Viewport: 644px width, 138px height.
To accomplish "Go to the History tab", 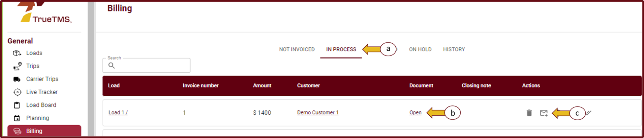I will tap(454, 49).
